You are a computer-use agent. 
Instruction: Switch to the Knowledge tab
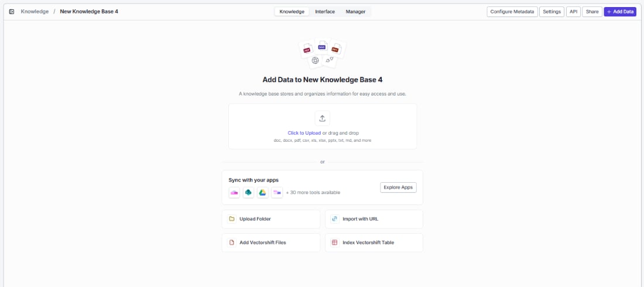(x=292, y=12)
